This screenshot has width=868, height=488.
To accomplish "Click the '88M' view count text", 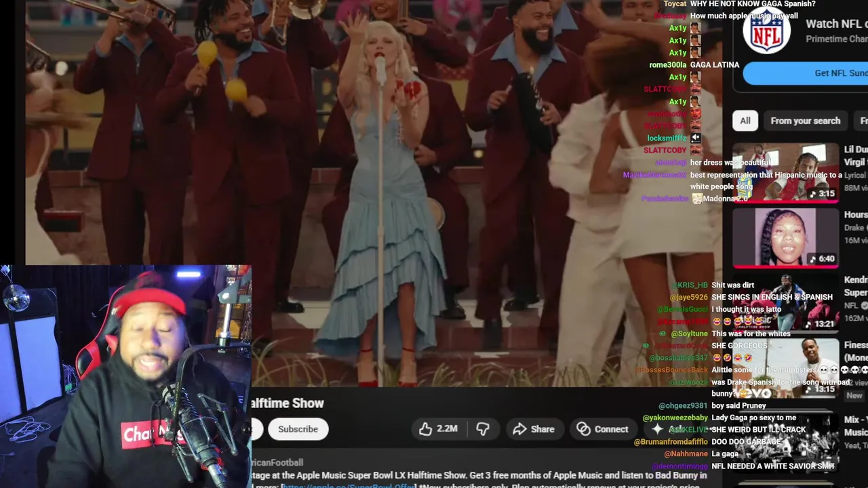I will tap(854, 188).
